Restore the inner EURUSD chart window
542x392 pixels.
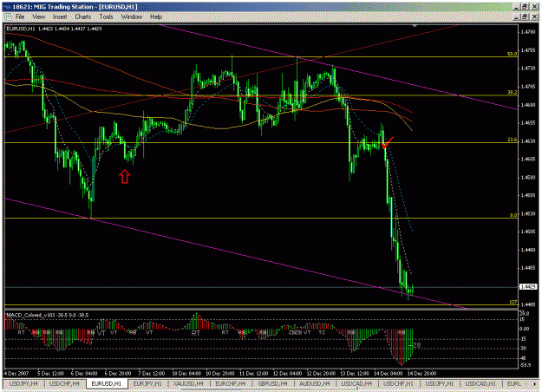tap(525, 16)
